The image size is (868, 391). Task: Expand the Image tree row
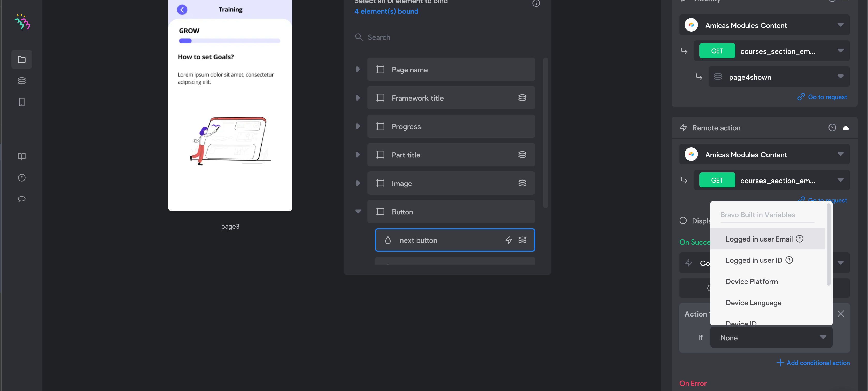[x=358, y=183]
